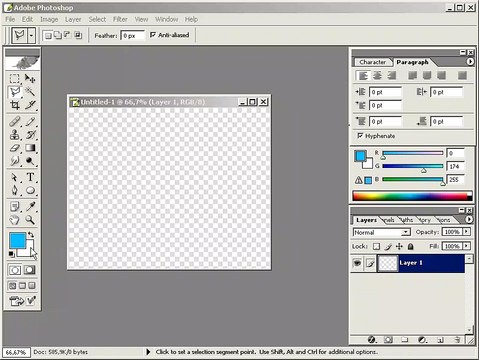Click the foreground color swatch in toolbox
Viewport: 479px width, 360px height.
[18, 240]
